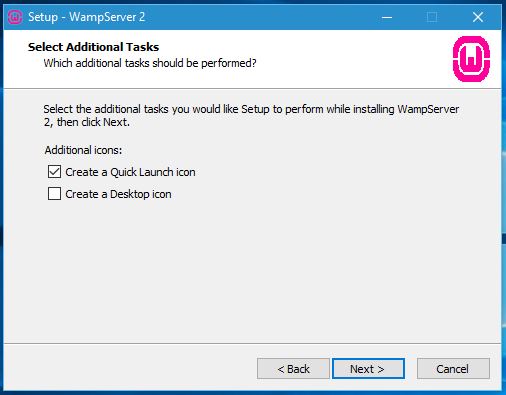Click the empty gray area below the checkboxes
The height and width of the screenshot is (395, 506).
[252, 270]
